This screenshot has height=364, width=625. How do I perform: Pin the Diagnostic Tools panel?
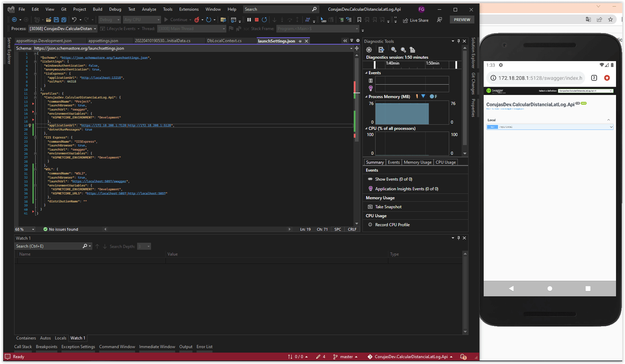point(458,41)
